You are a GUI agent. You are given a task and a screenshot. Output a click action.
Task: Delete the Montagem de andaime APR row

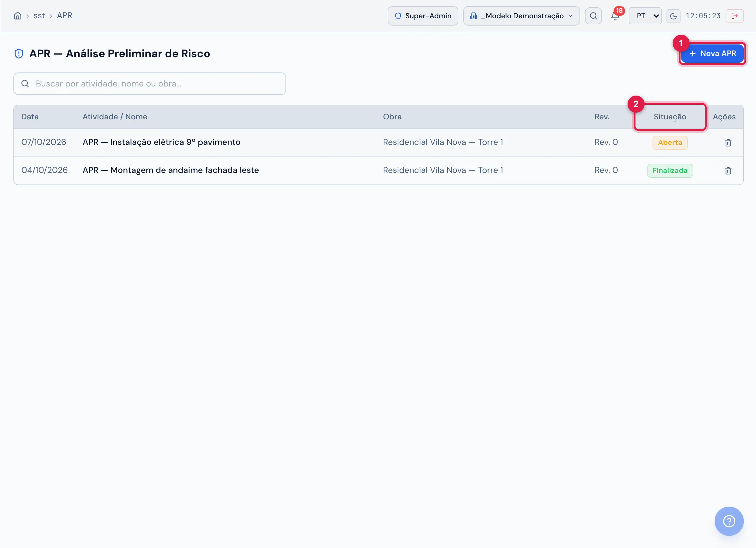tap(728, 171)
